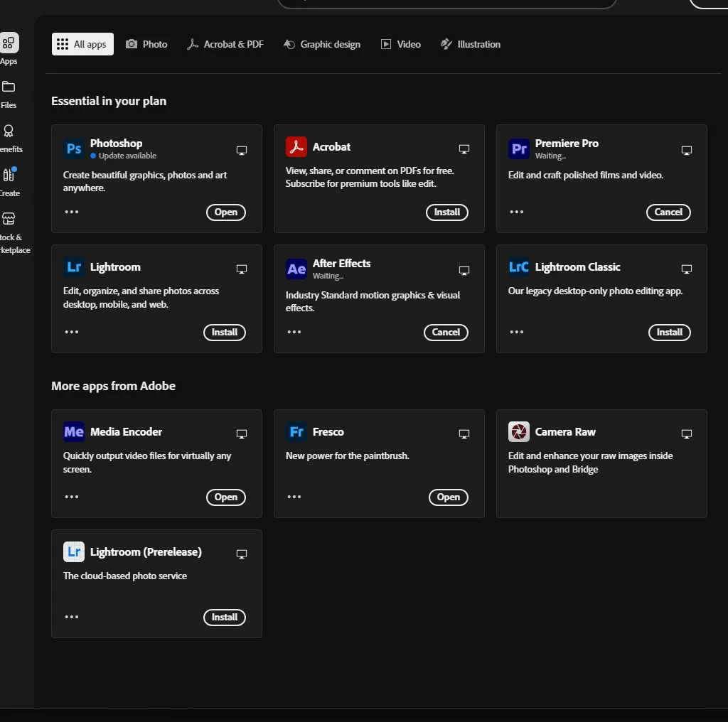
Task: Install Lightroom
Action: tap(224, 333)
